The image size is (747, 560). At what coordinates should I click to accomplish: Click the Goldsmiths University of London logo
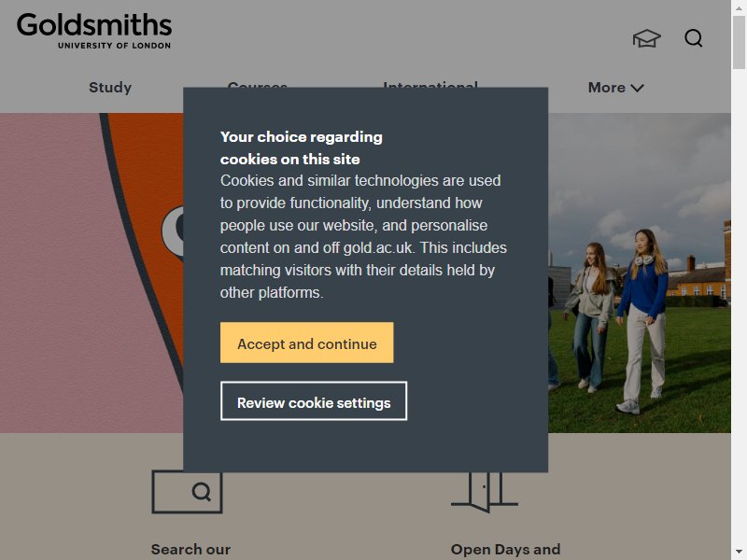pos(94,31)
